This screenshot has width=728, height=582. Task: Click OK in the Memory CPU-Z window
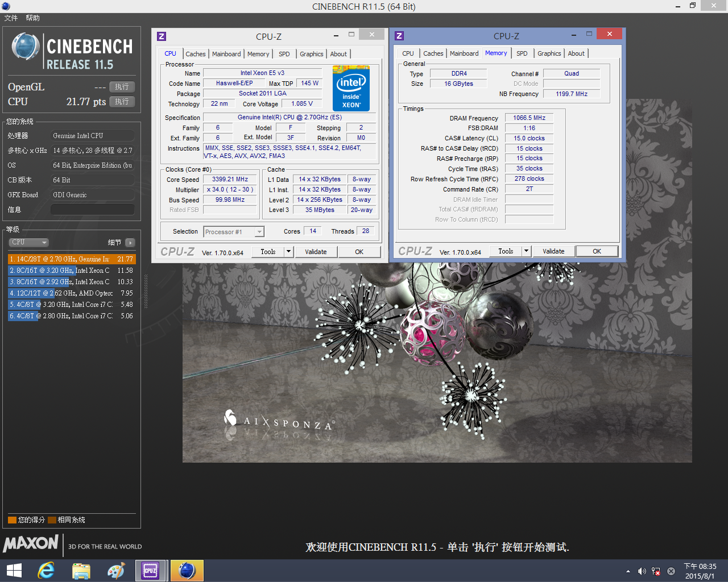[597, 251]
